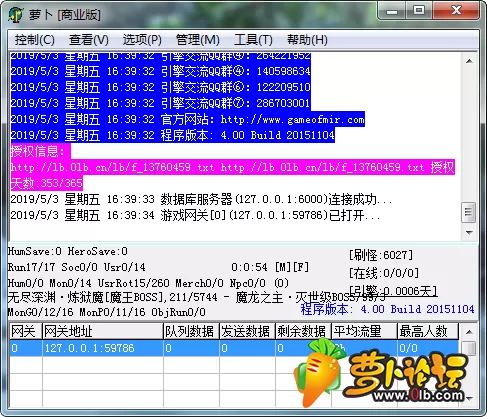
Task: Click gateway table scroll up arrow
Action: pos(469,332)
